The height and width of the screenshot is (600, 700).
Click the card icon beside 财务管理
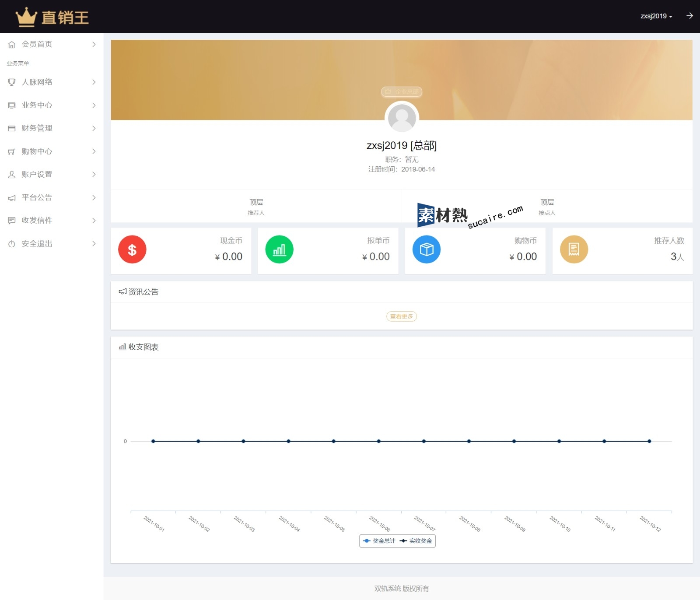(x=12, y=128)
